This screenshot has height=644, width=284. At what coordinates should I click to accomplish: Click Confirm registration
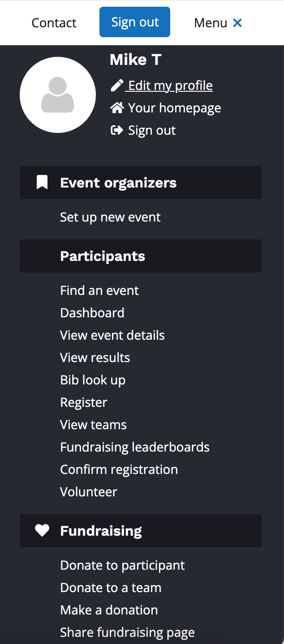point(119,469)
